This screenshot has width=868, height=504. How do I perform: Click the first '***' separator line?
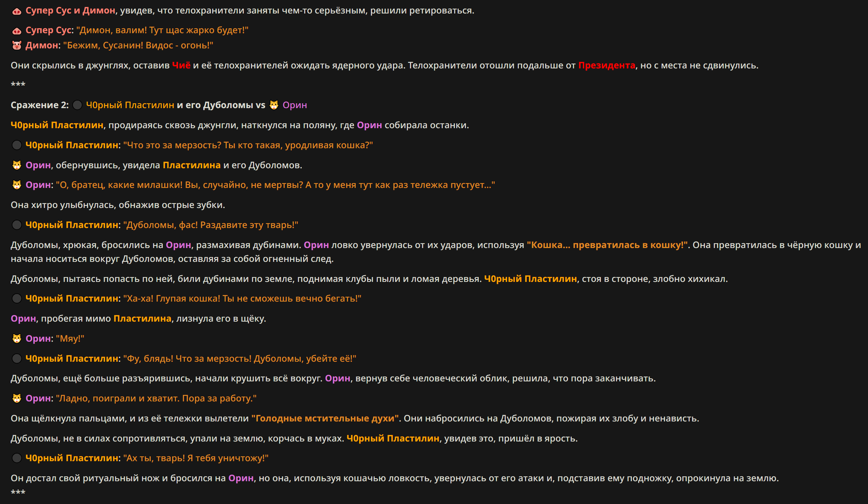(18, 84)
